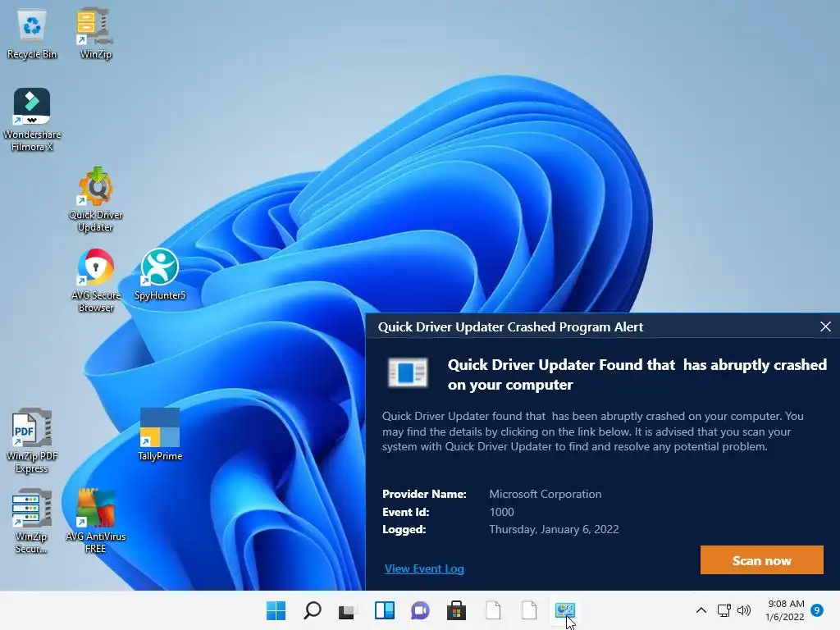This screenshot has height=630, width=840.
Task: Click the Quick Driver Updater taskbar icon
Action: [565, 610]
